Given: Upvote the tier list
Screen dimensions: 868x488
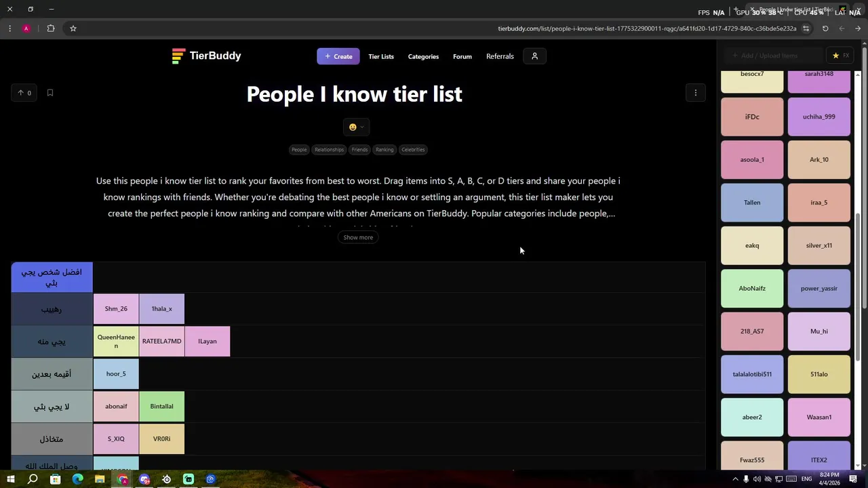Looking at the screenshot, I should pyautogui.click(x=24, y=93).
